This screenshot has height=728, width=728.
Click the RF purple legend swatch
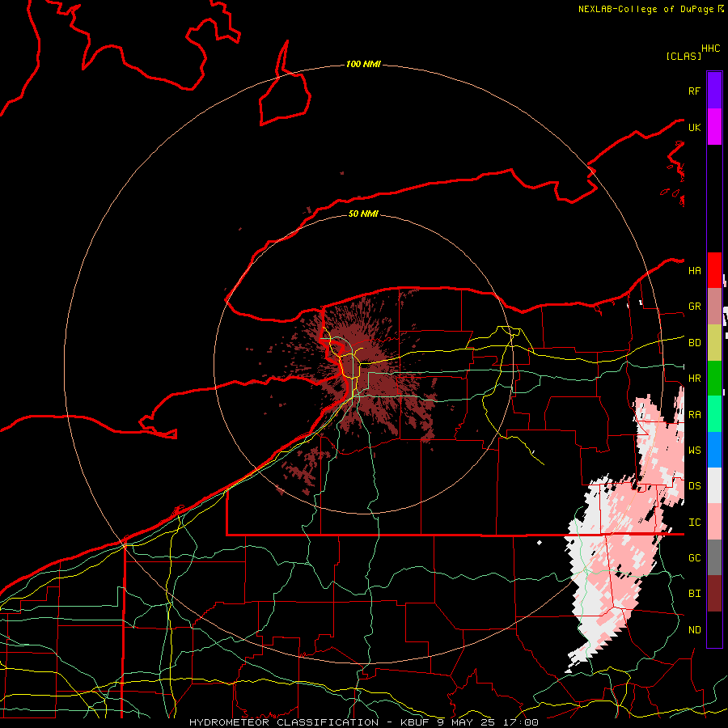click(714, 91)
